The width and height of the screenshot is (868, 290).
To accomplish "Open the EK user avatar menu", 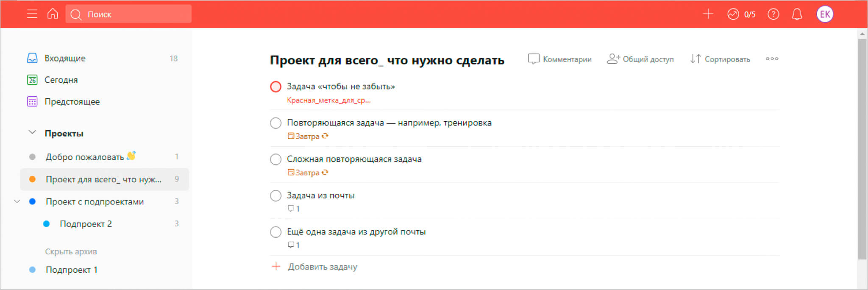I will click(825, 14).
